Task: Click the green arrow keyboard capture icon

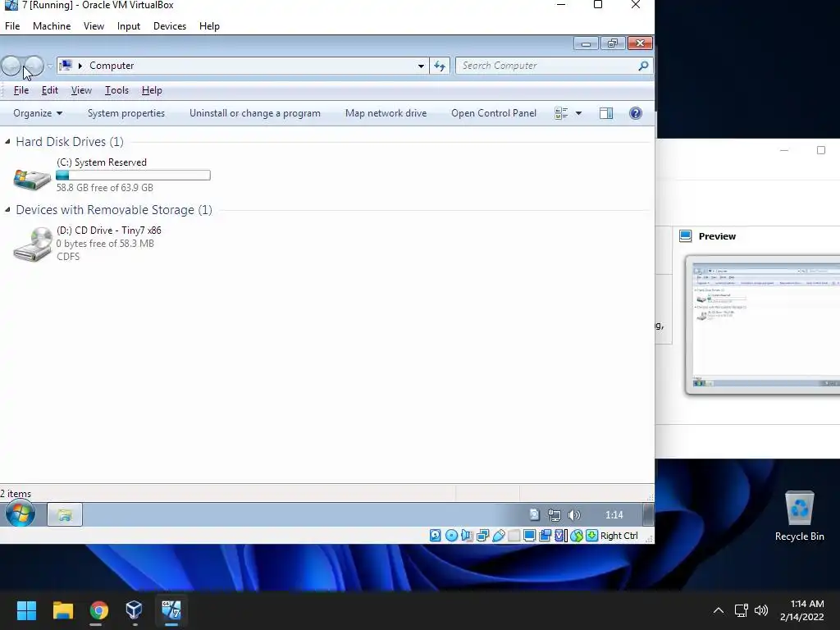Action: [591, 535]
